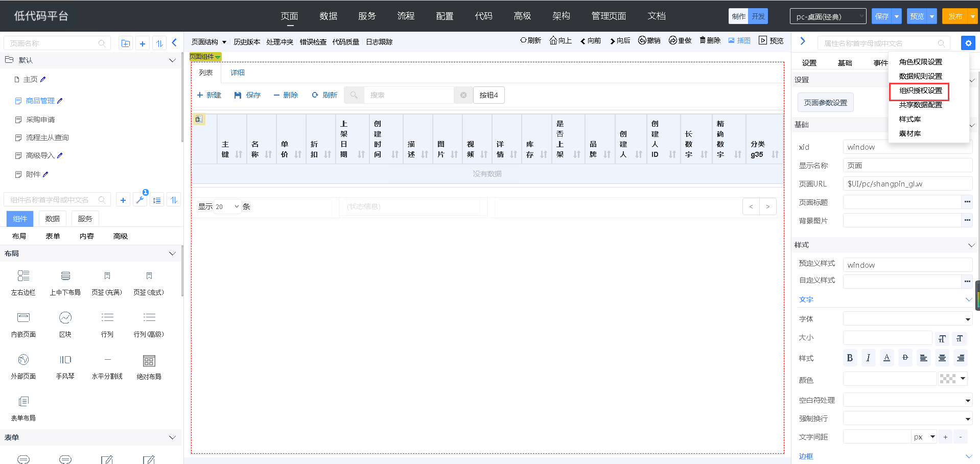Switch to the 详细 tab
Screen dimensions: 980x464
pos(238,73)
